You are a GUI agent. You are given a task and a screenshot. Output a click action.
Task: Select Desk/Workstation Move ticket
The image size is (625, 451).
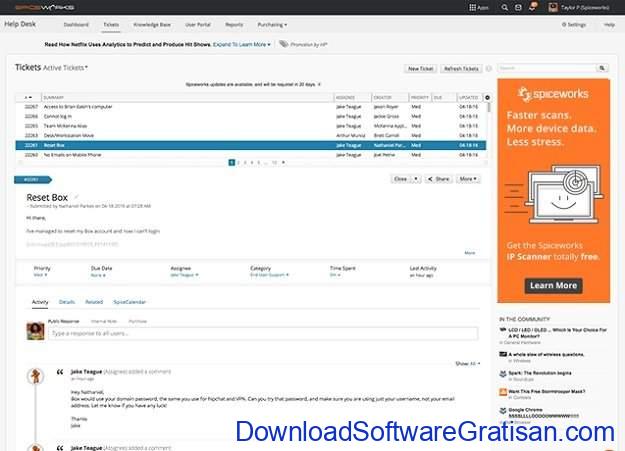pos(251,135)
